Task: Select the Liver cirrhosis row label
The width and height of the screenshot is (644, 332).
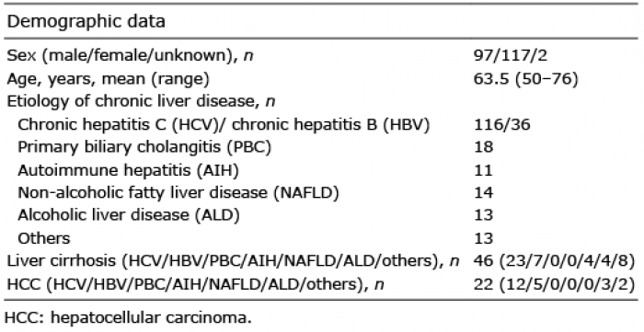Action: tap(233, 261)
